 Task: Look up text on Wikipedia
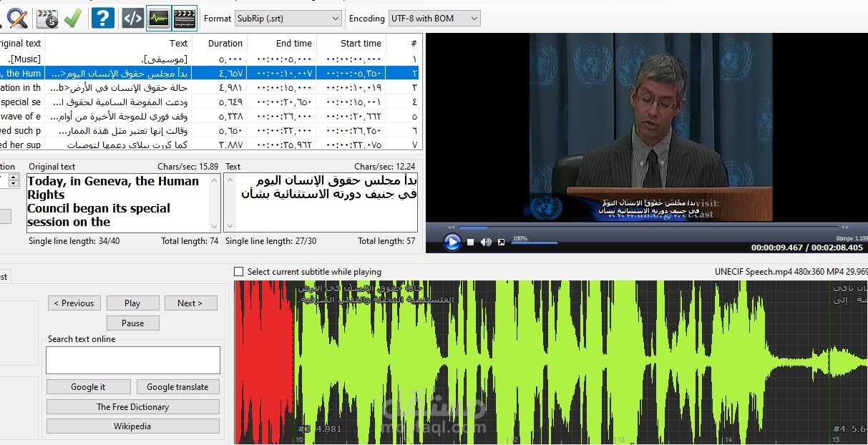132,425
